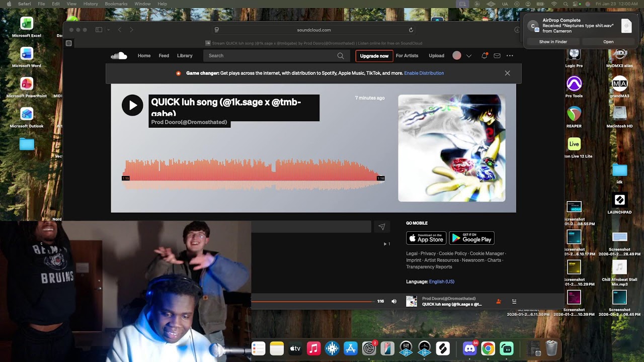Open the Cookie Policy link
Image resolution: width=644 pixels, height=362 pixels.
[453, 253]
